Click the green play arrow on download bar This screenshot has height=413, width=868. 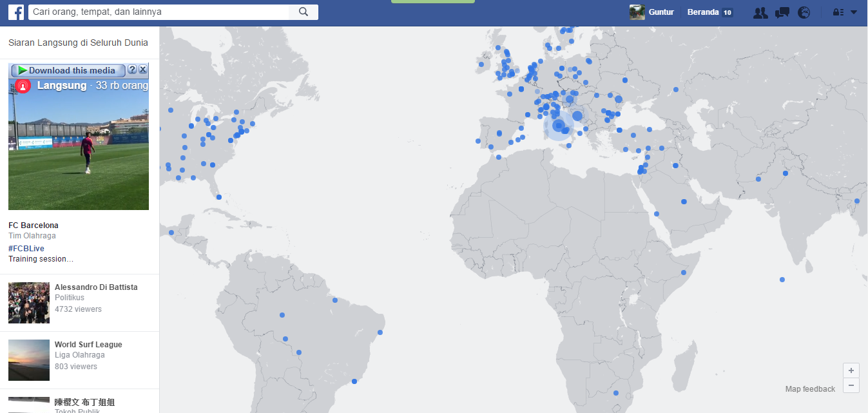pyautogui.click(x=21, y=70)
